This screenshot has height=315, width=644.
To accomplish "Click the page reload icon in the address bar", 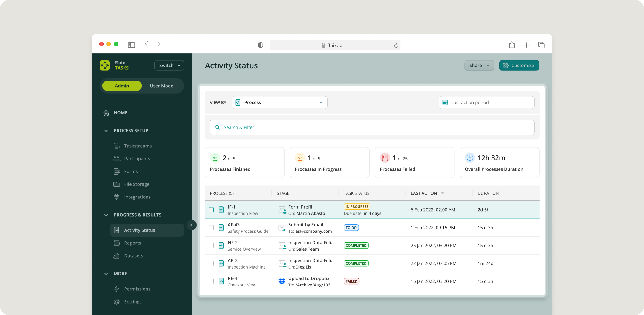I will tap(396, 46).
